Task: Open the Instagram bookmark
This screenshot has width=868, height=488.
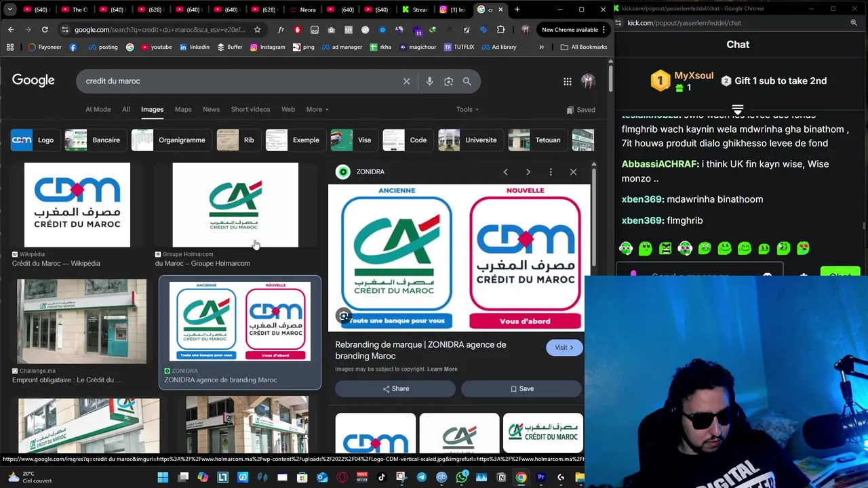Action: point(267,47)
